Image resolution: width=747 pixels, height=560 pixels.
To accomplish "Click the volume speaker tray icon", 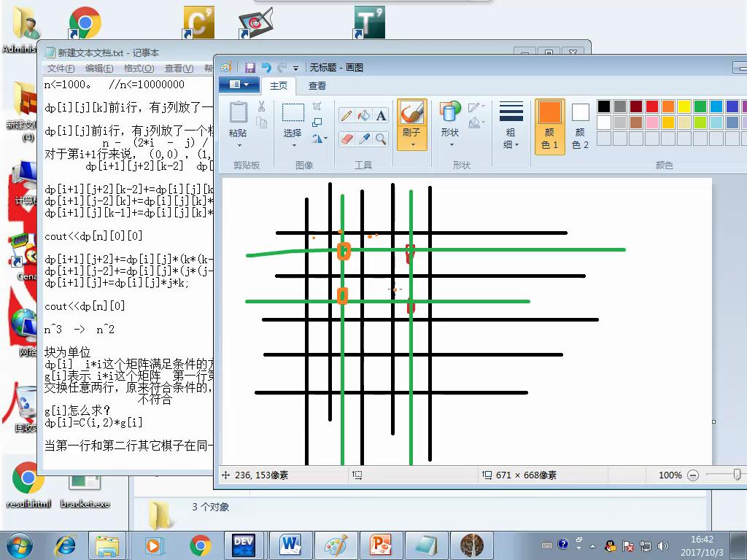I will tap(662, 546).
